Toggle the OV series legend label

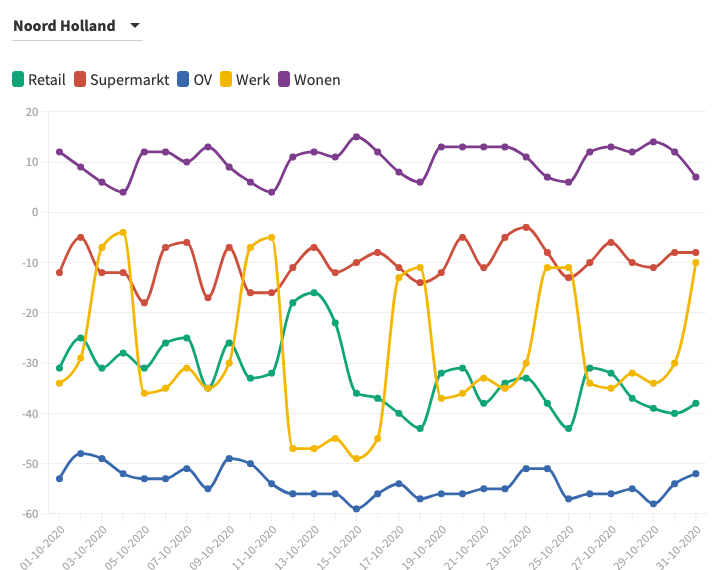click(203, 80)
